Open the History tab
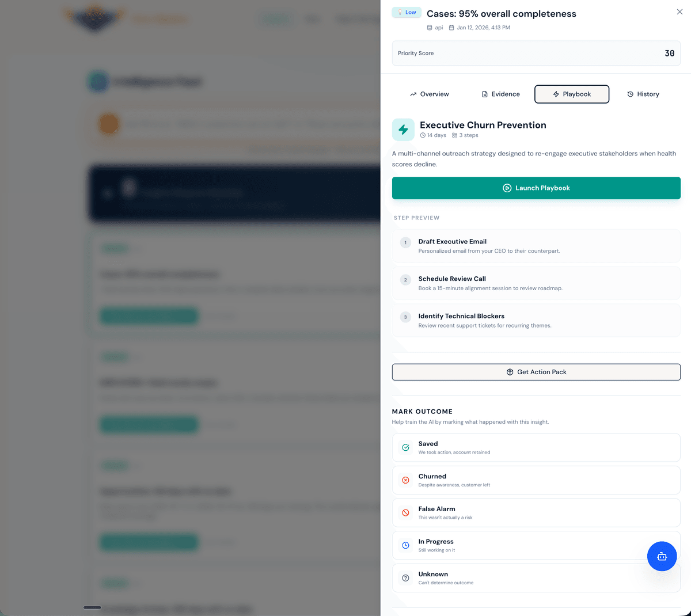The width and height of the screenshot is (691, 616). click(x=643, y=94)
